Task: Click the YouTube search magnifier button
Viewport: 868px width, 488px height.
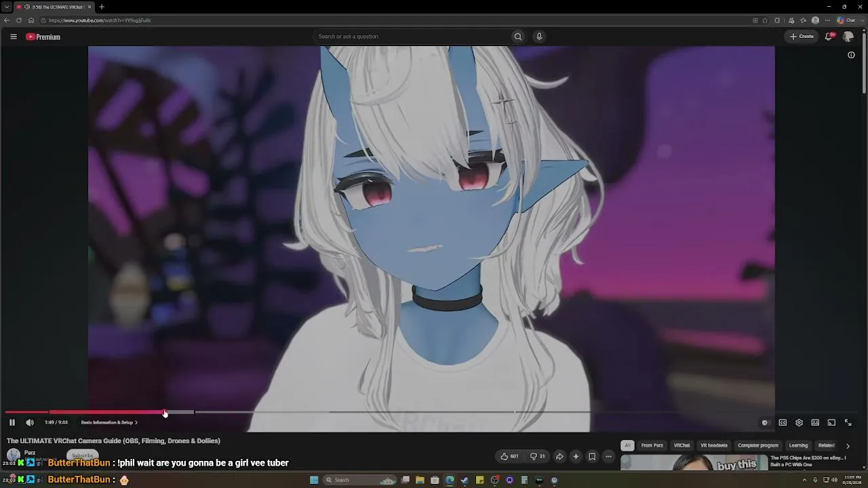Action: point(518,37)
